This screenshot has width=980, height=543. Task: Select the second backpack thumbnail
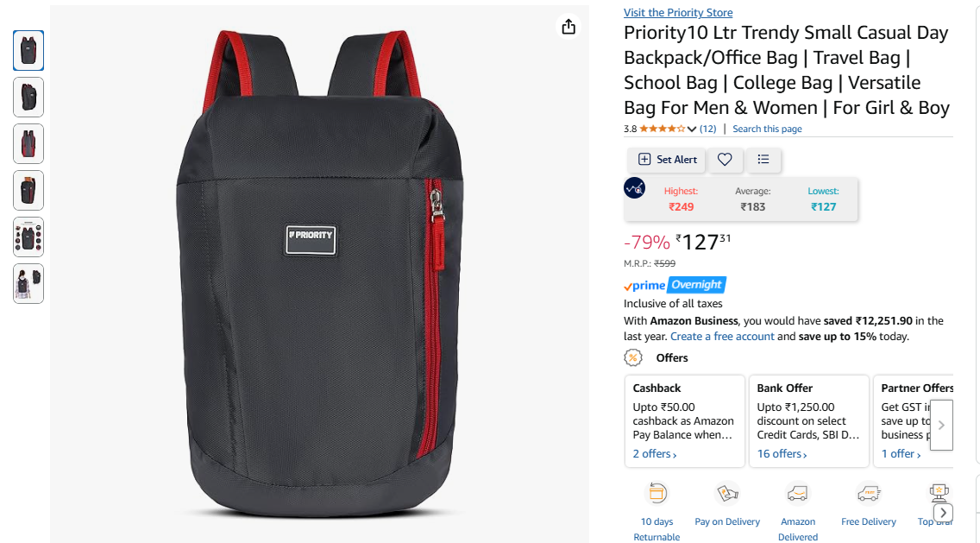(28, 97)
